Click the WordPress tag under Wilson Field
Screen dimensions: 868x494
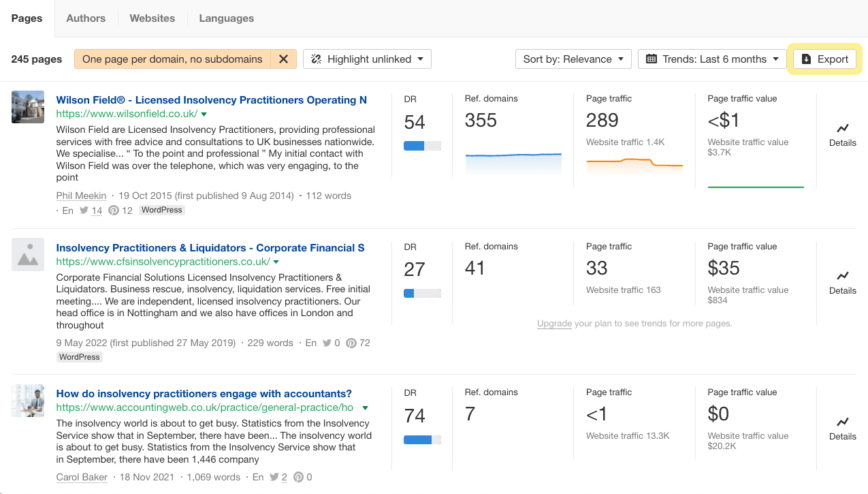(161, 210)
